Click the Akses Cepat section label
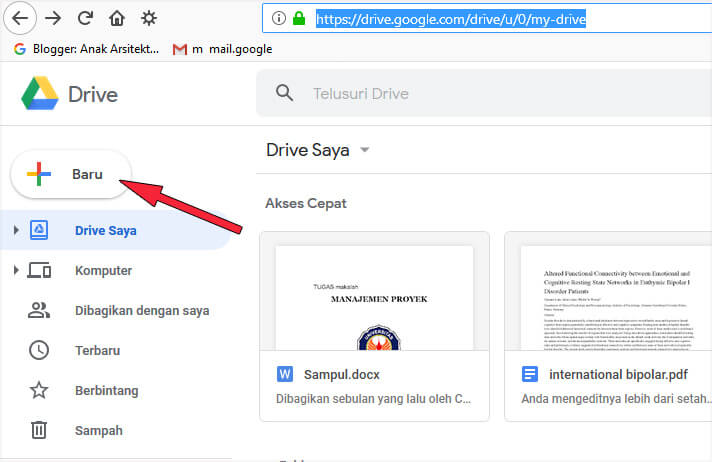Image resolution: width=712 pixels, height=462 pixels. 306,203
